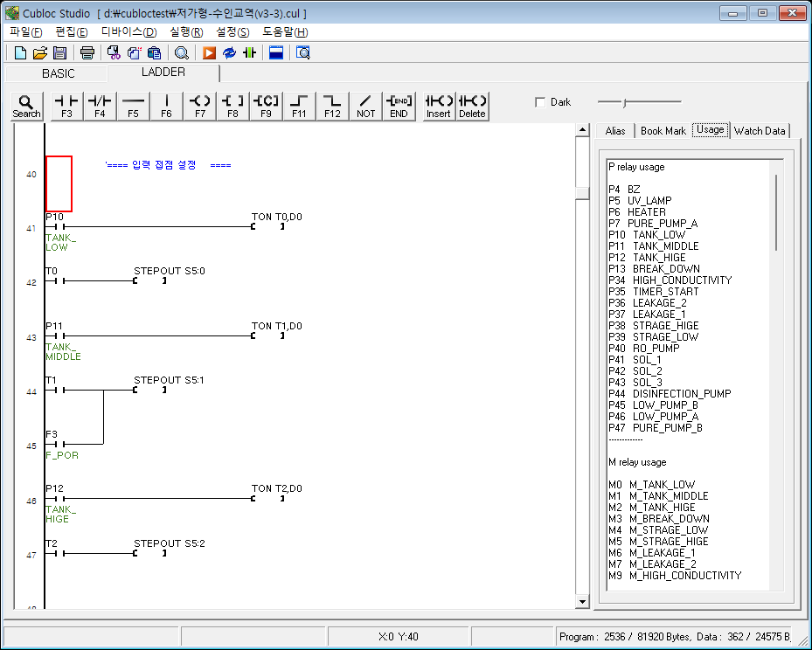The image size is (812, 650).
Task: Click the ladder editor scroll down arrow
Action: [x=582, y=602]
